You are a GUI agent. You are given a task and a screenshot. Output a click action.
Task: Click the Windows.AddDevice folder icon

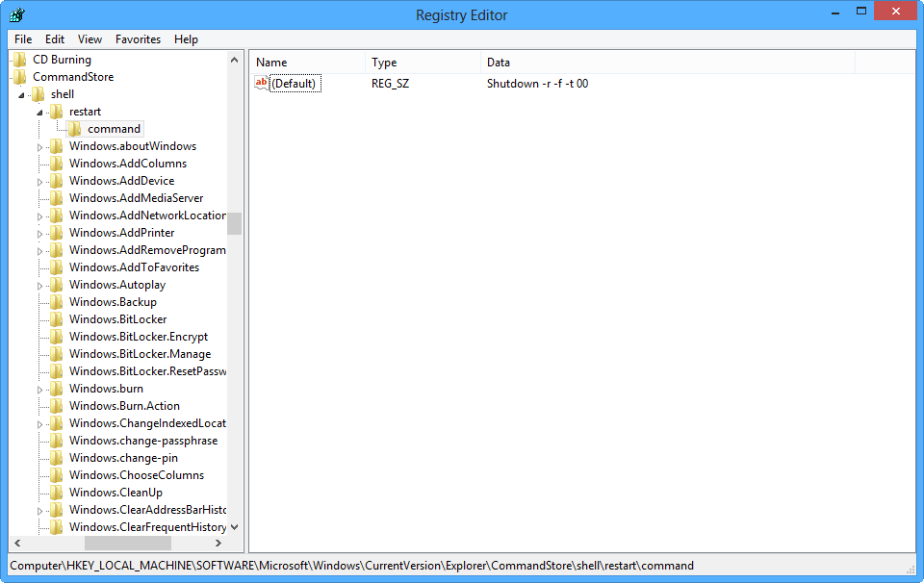tap(57, 181)
